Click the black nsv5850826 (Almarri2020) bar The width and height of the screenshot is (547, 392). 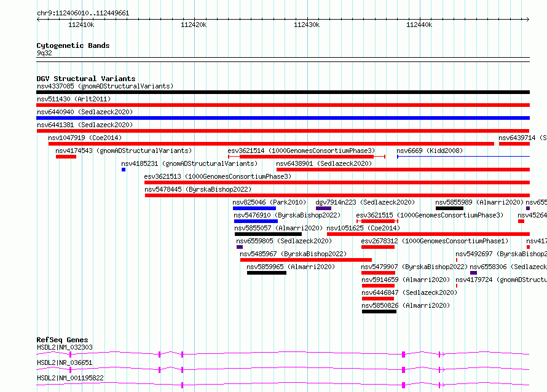(x=379, y=312)
